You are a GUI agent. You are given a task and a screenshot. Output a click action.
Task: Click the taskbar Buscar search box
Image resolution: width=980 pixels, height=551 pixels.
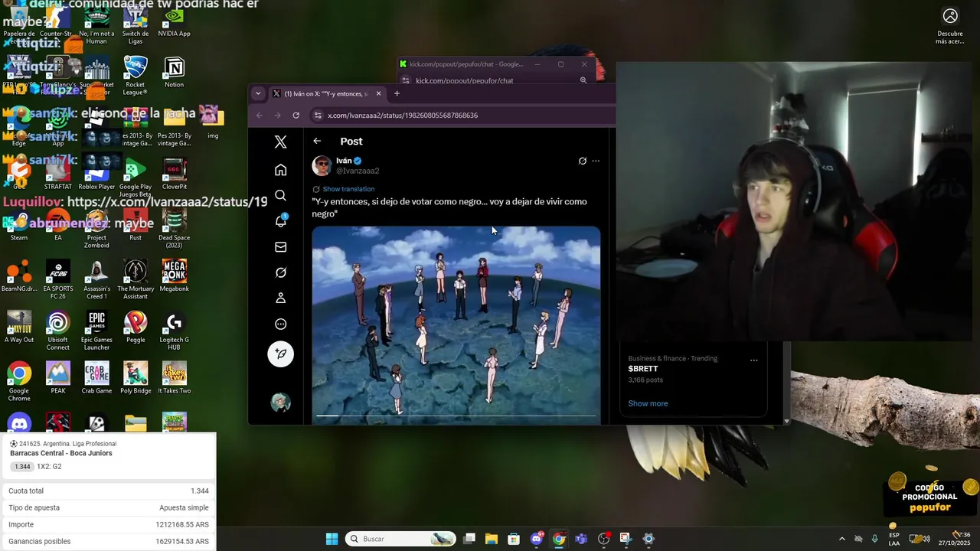pos(400,539)
